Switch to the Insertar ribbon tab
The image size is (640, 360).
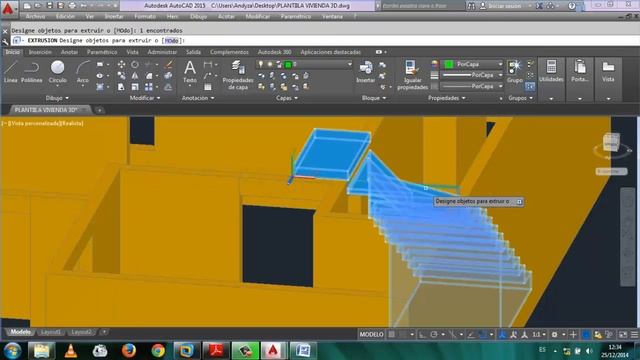point(40,52)
